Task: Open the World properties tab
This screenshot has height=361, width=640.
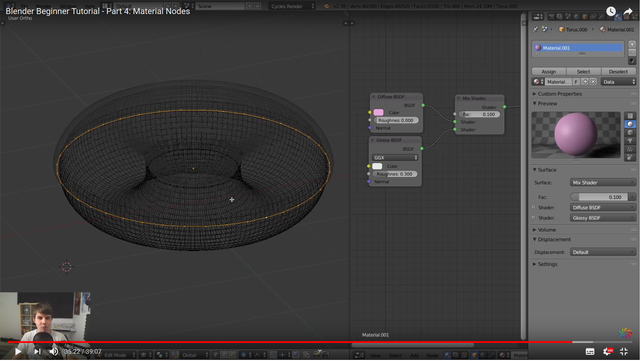Action: coord(576,16)
